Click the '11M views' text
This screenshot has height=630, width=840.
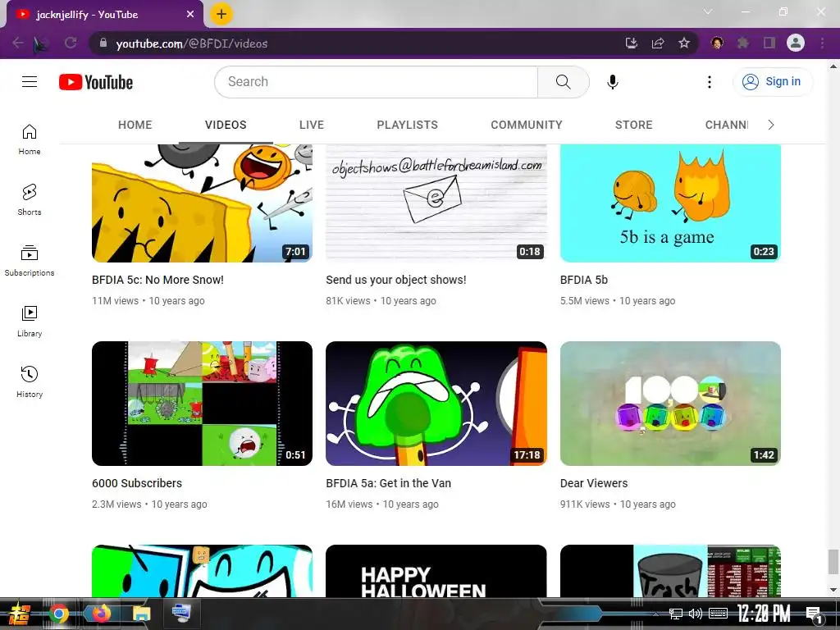point(115,301)
